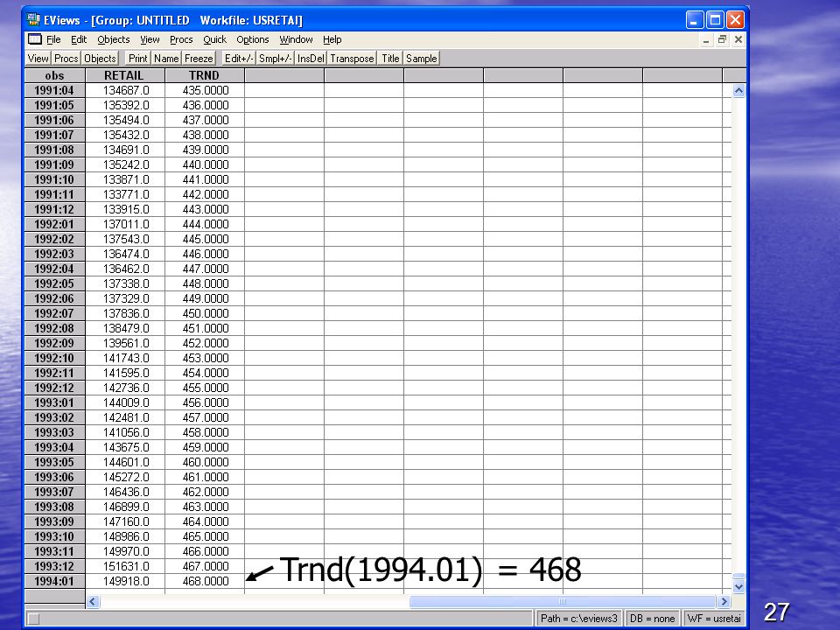This screenshot has height=630, width=840.
Task: Minimize the inner Group window
Action: [x=706, y=39]
